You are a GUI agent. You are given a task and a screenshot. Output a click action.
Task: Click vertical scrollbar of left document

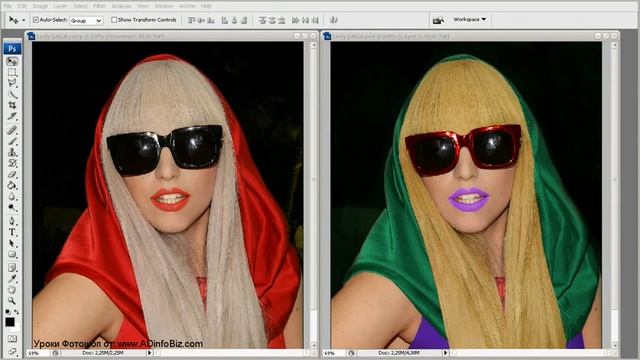tap(313, 195)
